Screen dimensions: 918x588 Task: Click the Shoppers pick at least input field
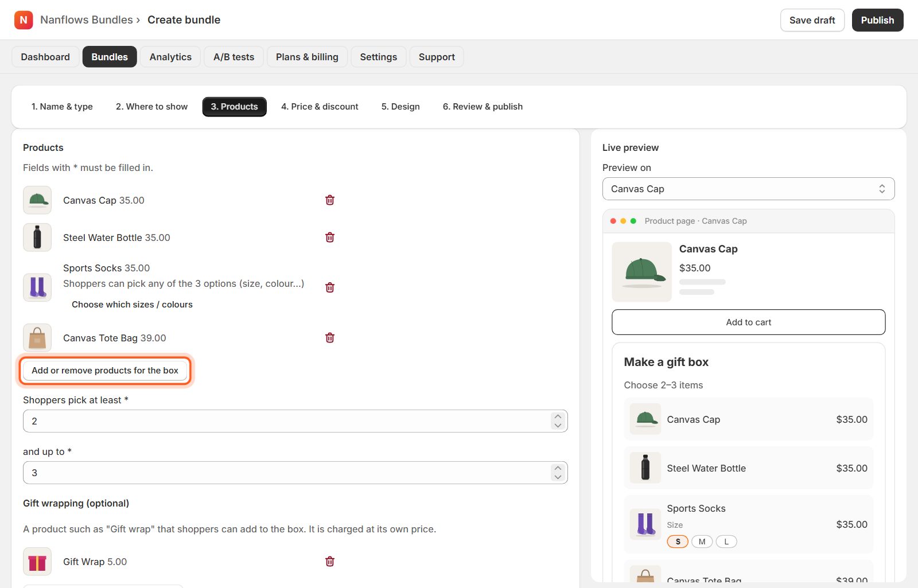coord(295,421)
